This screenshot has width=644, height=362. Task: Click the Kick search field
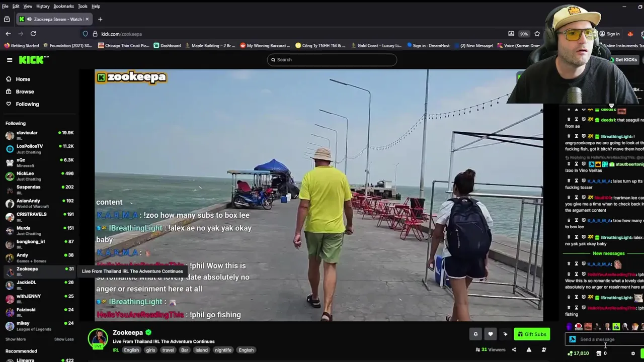(332, 60)
